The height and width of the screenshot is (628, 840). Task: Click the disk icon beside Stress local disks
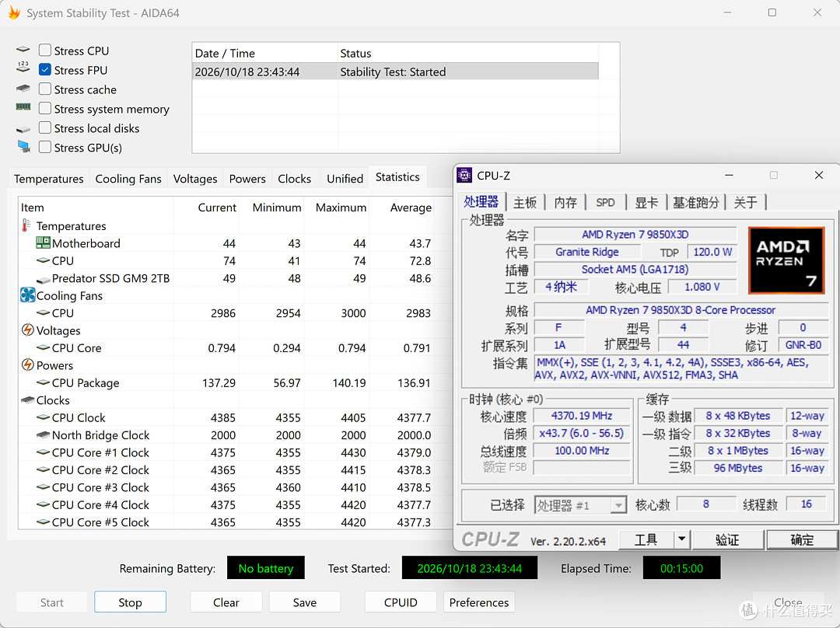23,129
